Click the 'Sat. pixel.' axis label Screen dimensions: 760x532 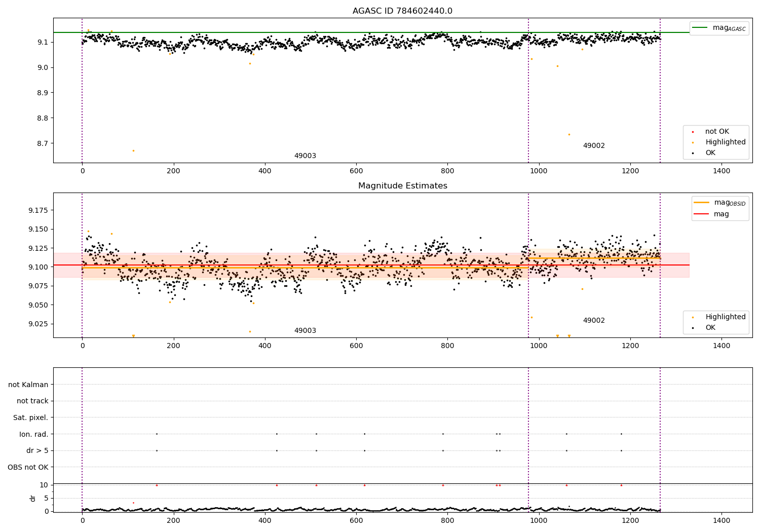(31, 418)
